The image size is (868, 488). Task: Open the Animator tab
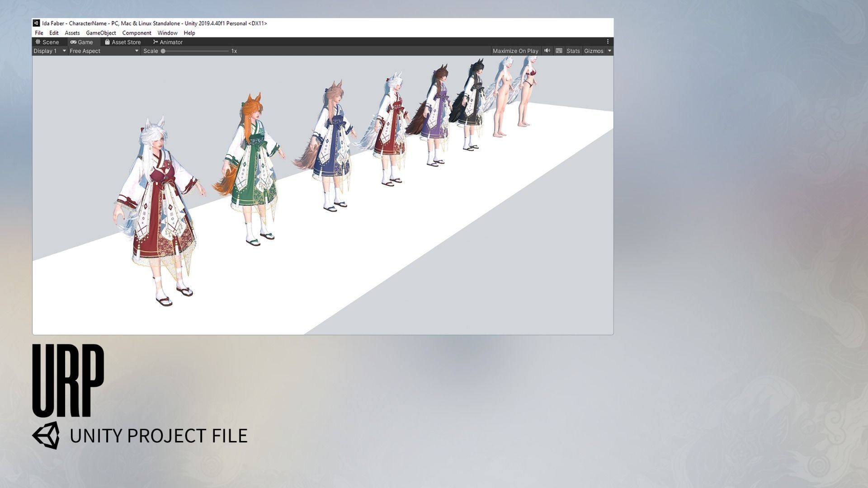(168, 42)
